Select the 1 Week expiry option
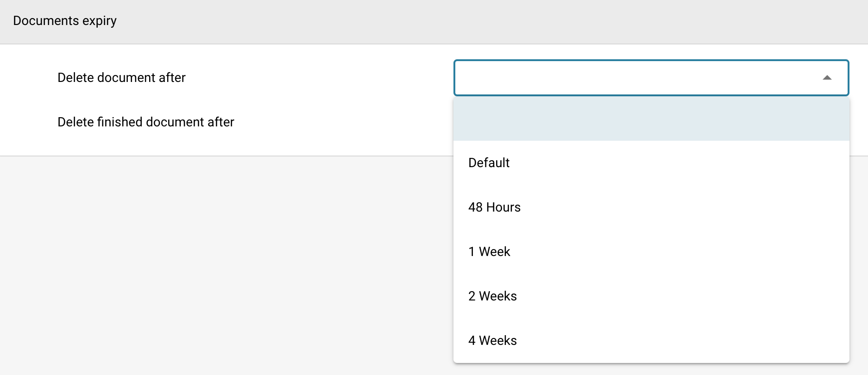 [489, 252]
